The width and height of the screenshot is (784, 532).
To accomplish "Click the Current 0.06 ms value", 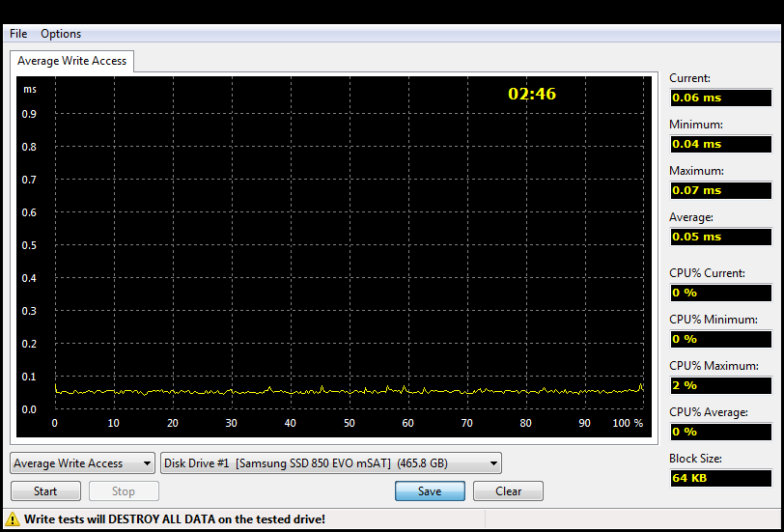I will coord(721,98).
